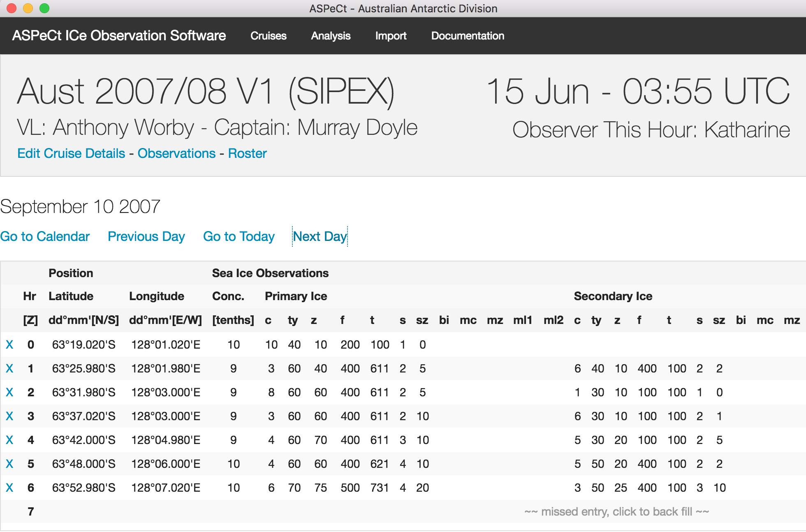The height and width of the screenshot is (532, 806).
Task: Click the ml1 column header
Action: (523, 320)
